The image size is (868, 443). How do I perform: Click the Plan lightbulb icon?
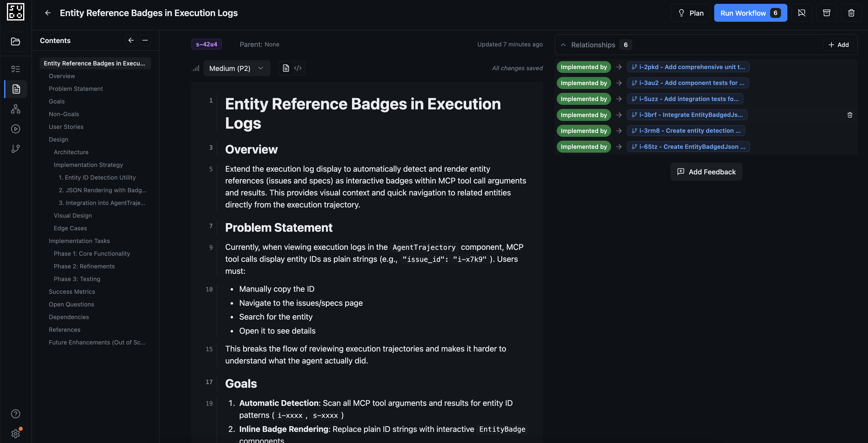coord(682,13)
